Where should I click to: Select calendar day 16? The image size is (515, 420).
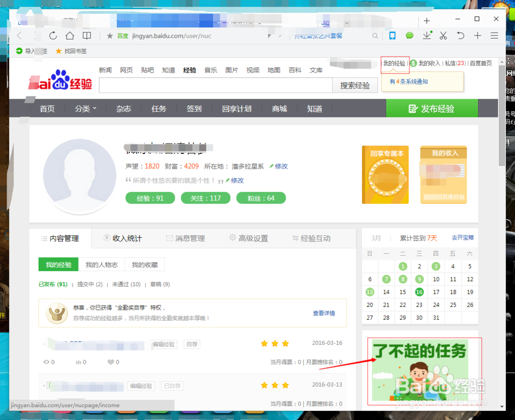[x=419, y=292]
